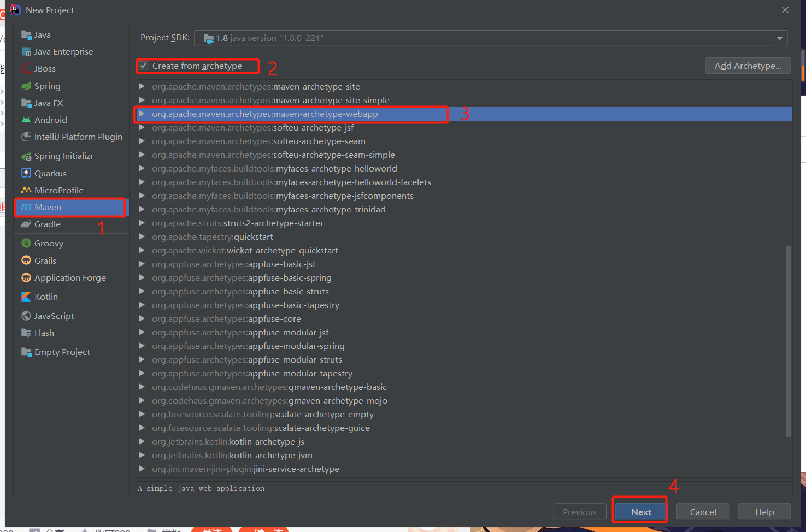Select softeu-archetype-seam archetype row
806x532 pixels.
[x=464, y=141]
